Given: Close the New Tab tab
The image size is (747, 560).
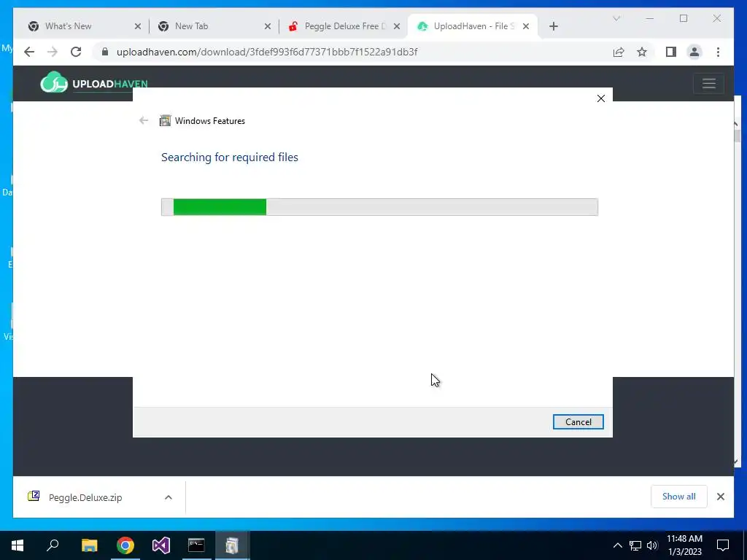Looking at the screenshot, I should tap(267, 26).
